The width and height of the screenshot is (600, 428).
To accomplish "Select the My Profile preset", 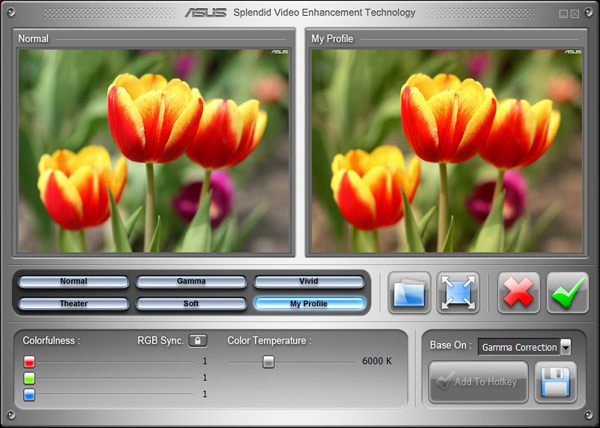I will [308, 303].
